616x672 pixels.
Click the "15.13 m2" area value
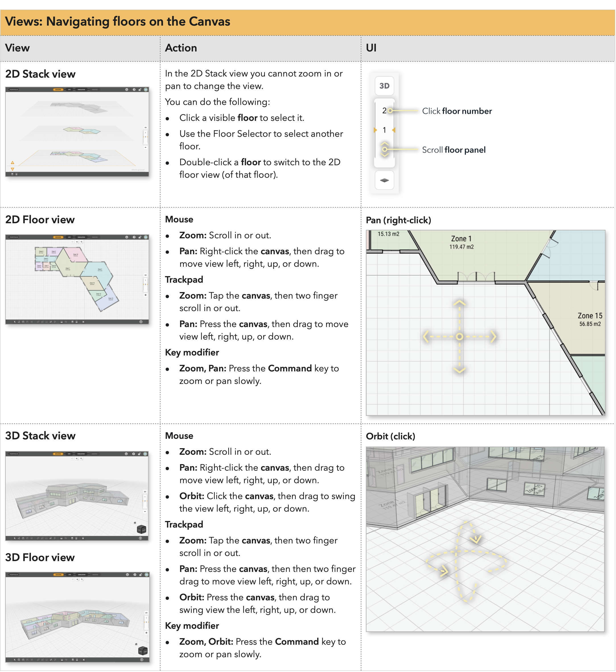(x=388, y=234)
